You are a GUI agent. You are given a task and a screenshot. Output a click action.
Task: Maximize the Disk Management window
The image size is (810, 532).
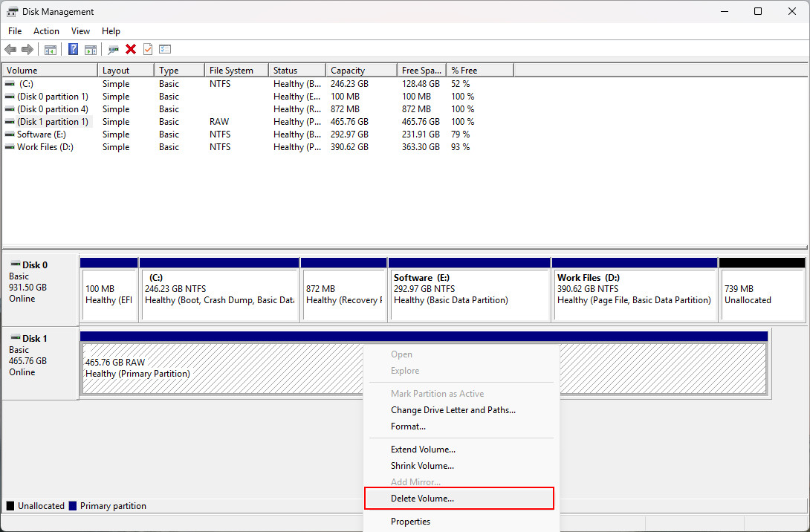pos(758,11)
